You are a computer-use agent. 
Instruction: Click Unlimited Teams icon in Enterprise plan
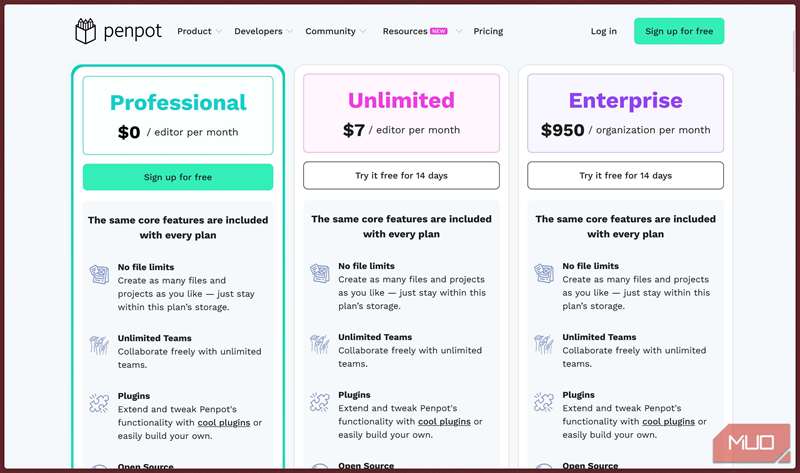pyautogui.click(x=543, y=344)
